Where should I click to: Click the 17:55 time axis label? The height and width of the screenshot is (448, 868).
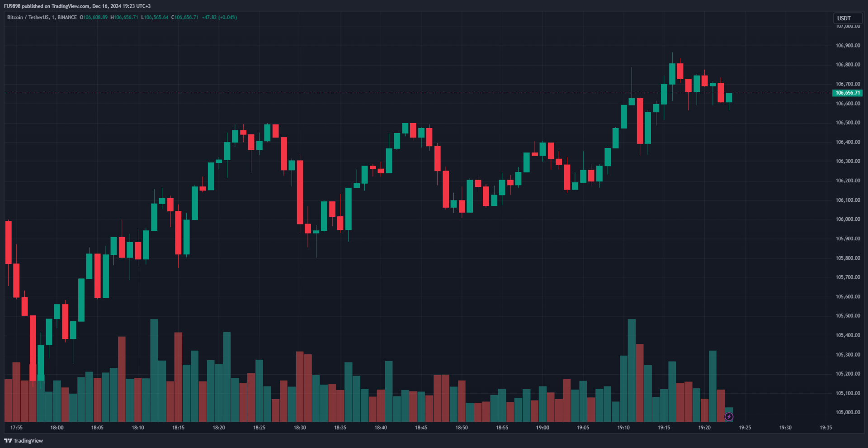(x=16, y=428)
